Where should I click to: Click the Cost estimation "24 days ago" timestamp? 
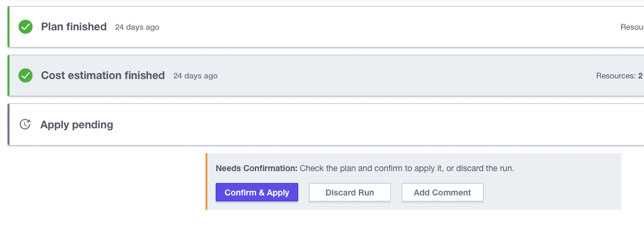pos(195,76)
